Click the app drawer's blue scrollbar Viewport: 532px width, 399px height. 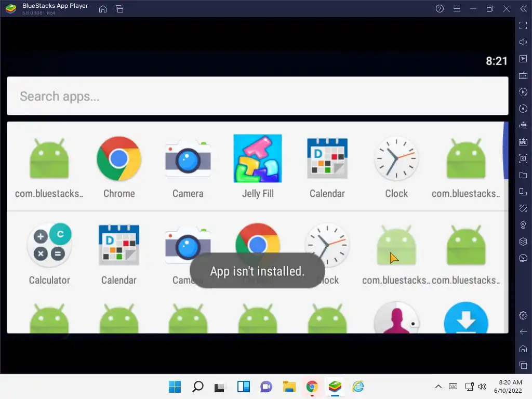click(506, 151)
